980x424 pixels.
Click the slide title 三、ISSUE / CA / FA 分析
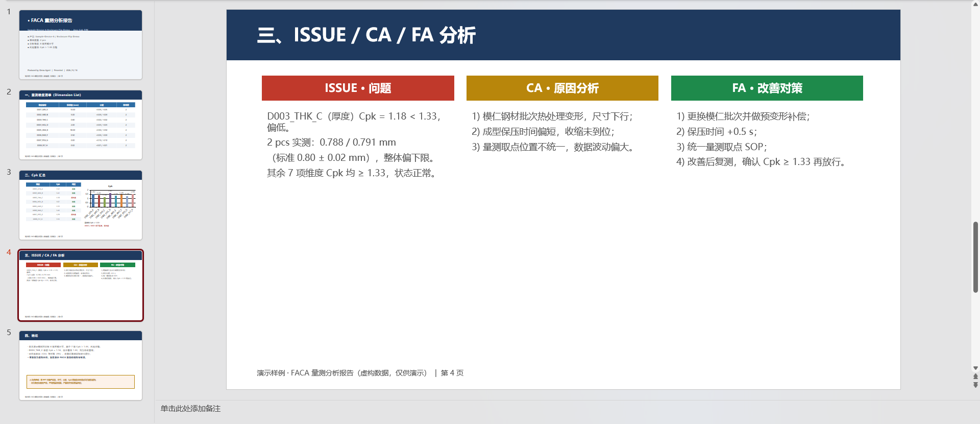(x=366, y=35)
